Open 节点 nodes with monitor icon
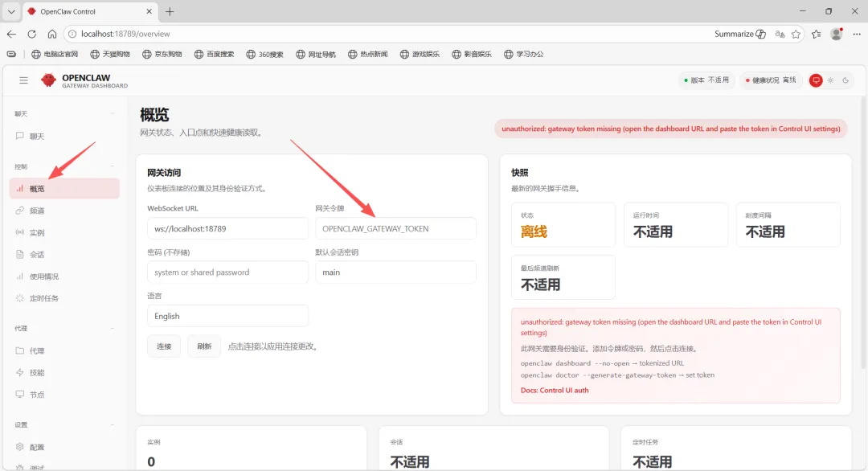This screenshot has width=868, height=471. (64, 395)
